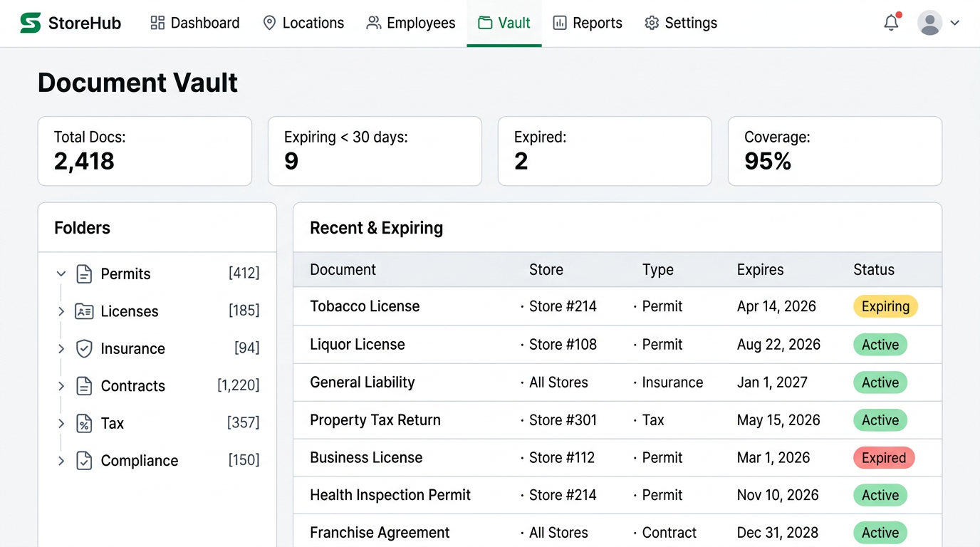This screenshot has height=547, width=980.
Task: Open the notifications bell
Action: click(x=891, y=23)
